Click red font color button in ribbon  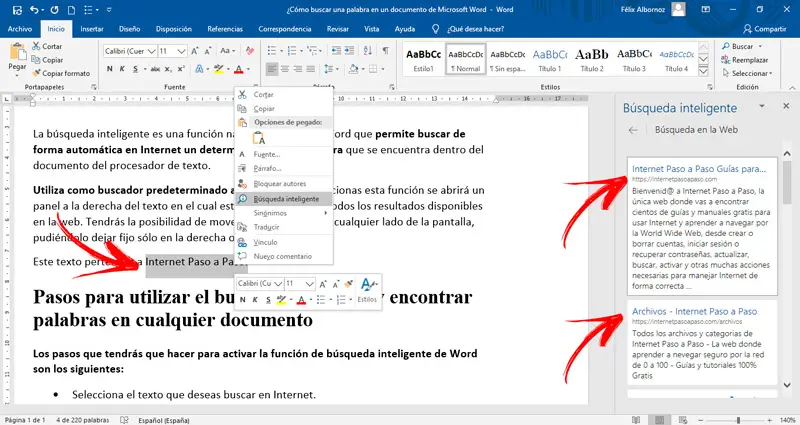[x=238, y=69]
